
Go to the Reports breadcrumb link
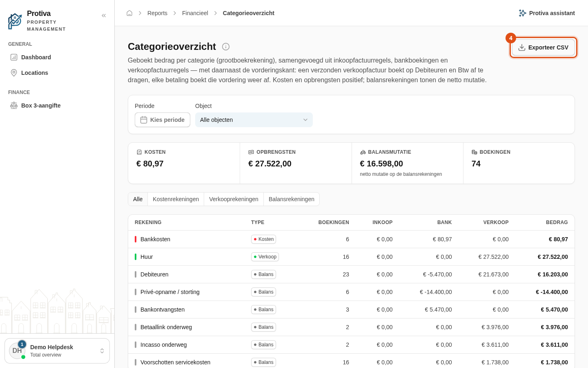pos(157,13)
